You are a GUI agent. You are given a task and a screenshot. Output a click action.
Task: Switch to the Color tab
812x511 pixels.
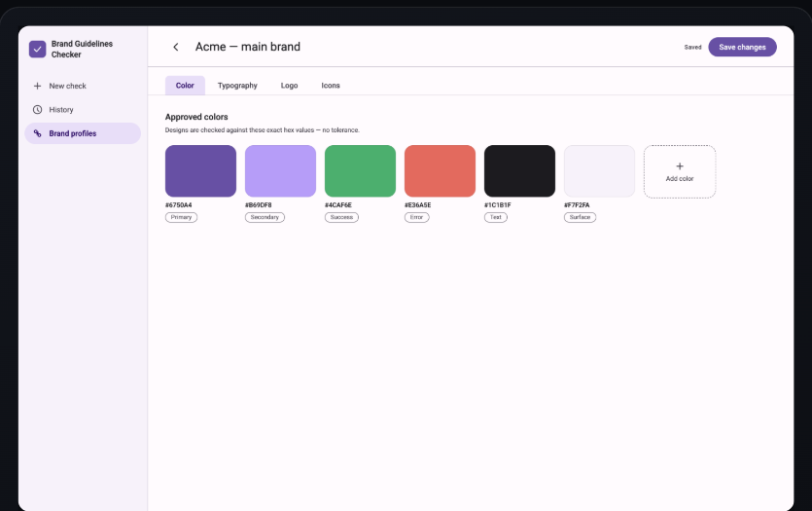click(185, 86)
